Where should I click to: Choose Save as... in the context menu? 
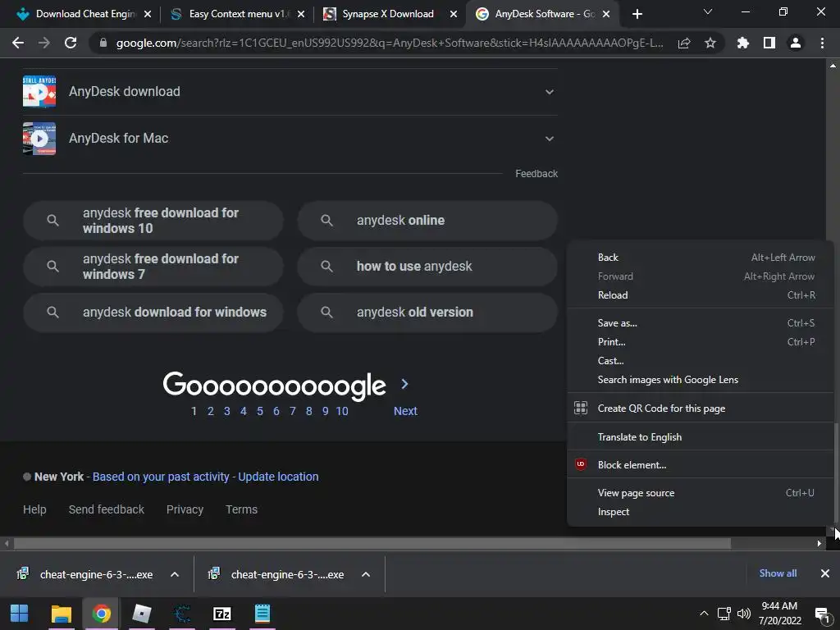pyautogui.click(x=701, y=323)
